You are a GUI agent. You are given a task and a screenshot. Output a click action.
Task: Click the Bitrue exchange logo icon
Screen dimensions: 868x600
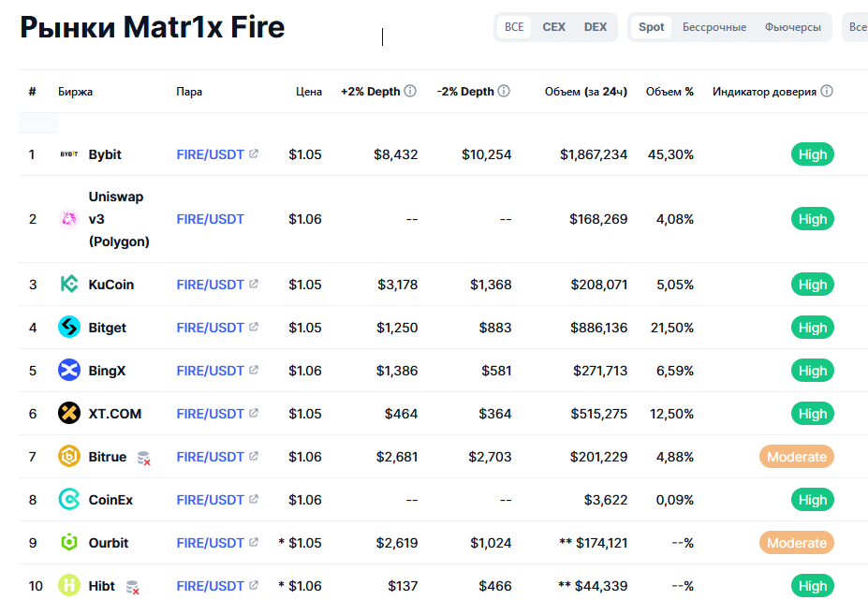[69, 457]
